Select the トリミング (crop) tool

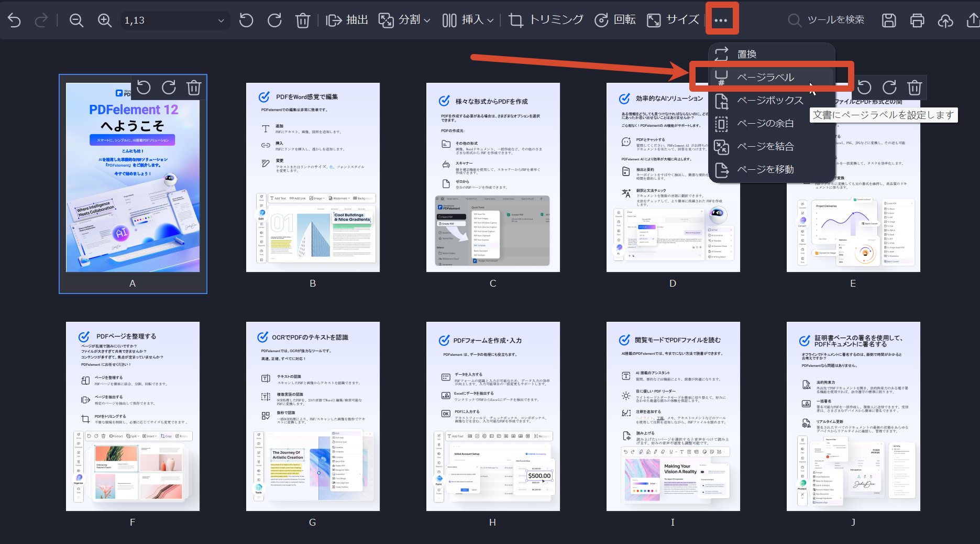[x=546, y=20]
